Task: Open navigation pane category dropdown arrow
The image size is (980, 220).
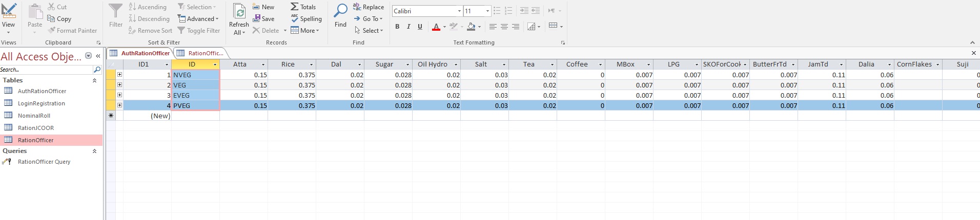Action: tap(88, 56)
